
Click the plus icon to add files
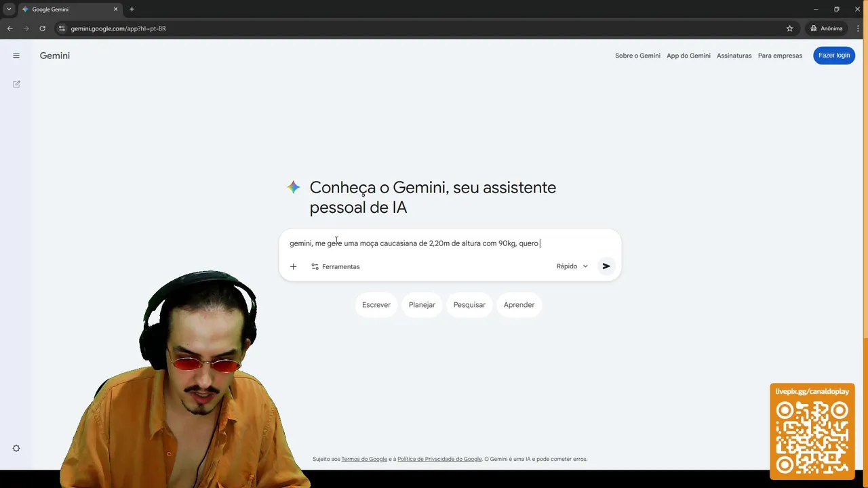point(293,266)
